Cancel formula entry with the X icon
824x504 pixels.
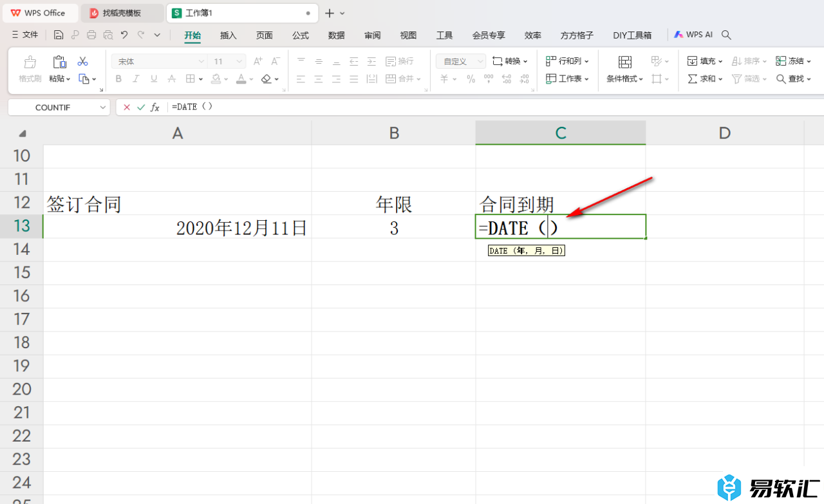click(127, 107)
